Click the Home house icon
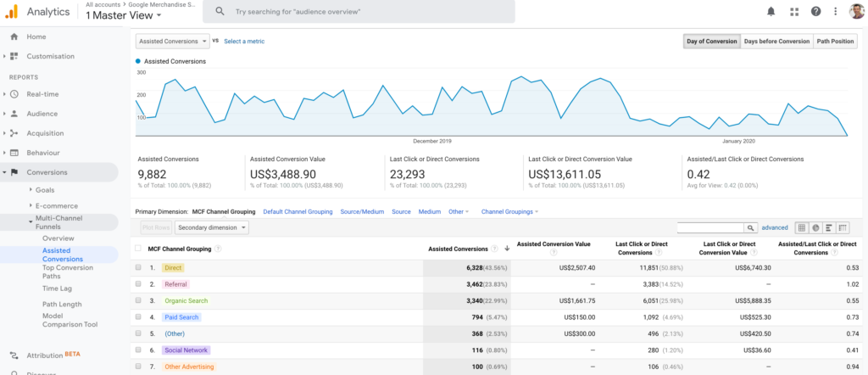This screenshot has width=868, height=375. pos(14,36)
